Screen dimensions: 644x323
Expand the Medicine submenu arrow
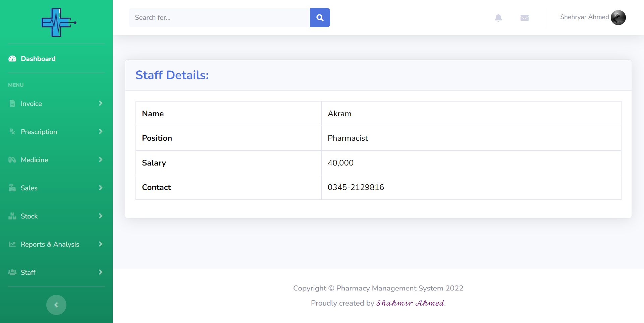100,160
